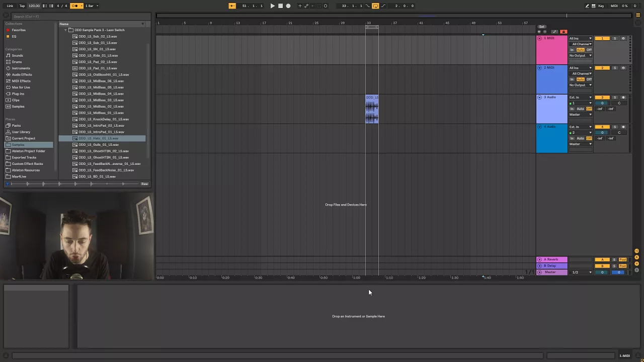The image size is (644, 362).
Task: Set 3 Audio monitor to Auto
Action: tap(580, 109)
